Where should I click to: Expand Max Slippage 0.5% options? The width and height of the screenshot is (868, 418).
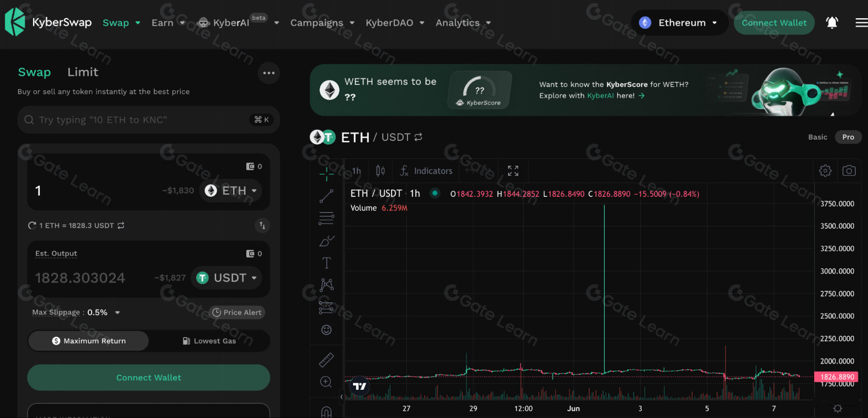pyautogui.click(x=117, y=312)
